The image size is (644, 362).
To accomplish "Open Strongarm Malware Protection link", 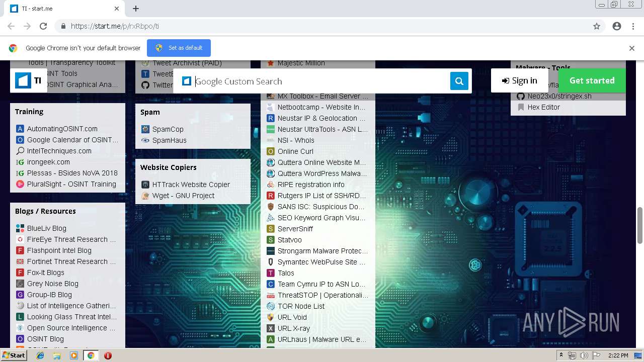I will tap(323, 251).
